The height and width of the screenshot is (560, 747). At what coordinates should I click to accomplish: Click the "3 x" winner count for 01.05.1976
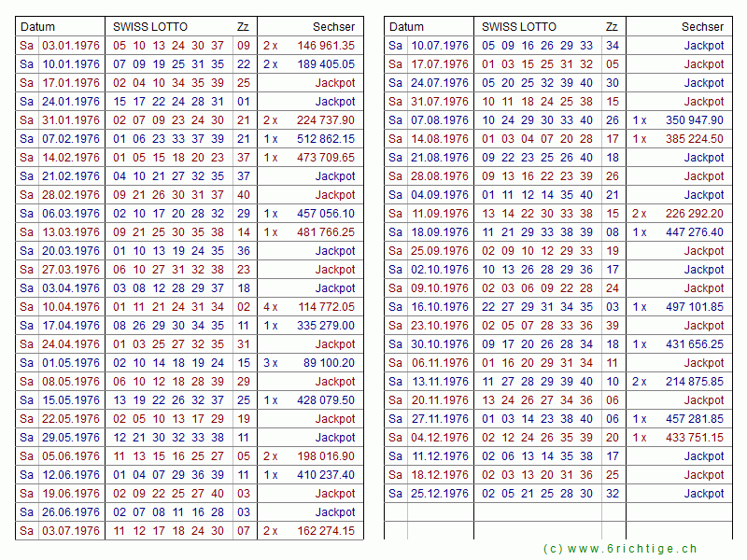(x=270, y=363)
